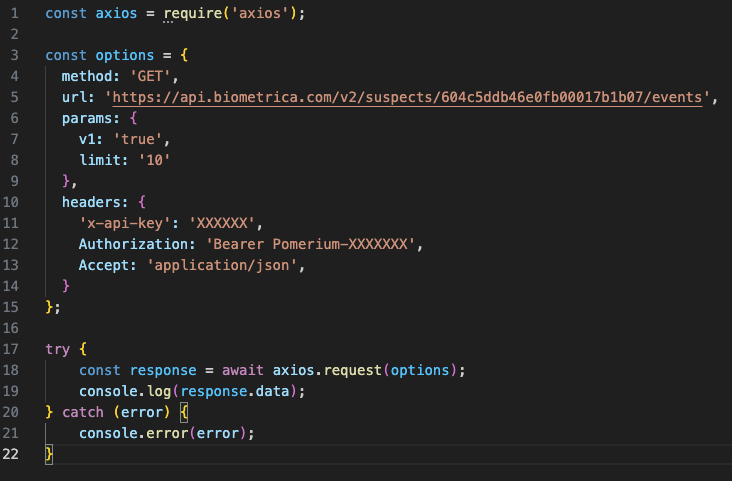Click line number 1 in the gutter

pyautogui.click(x=14, y=14)
